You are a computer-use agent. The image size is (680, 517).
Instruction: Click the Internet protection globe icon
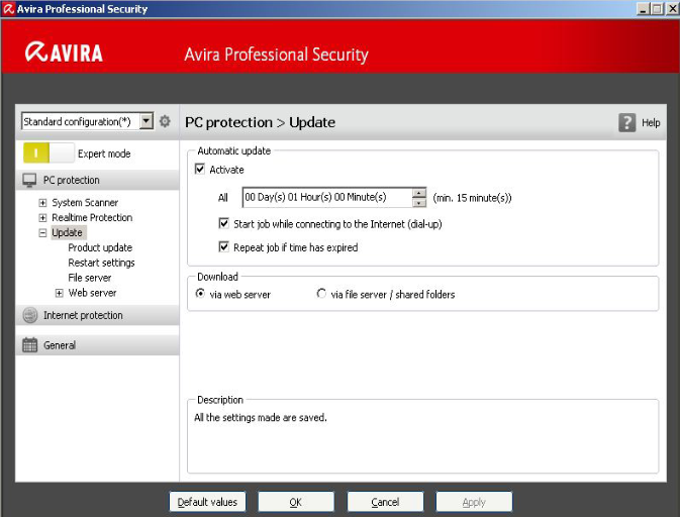pos(29,315)
